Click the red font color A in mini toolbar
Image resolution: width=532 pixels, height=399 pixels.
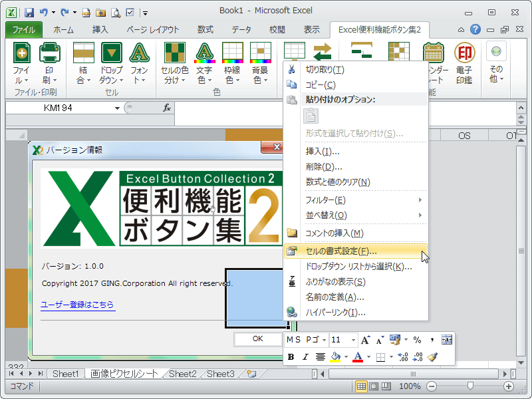(358, 357)
